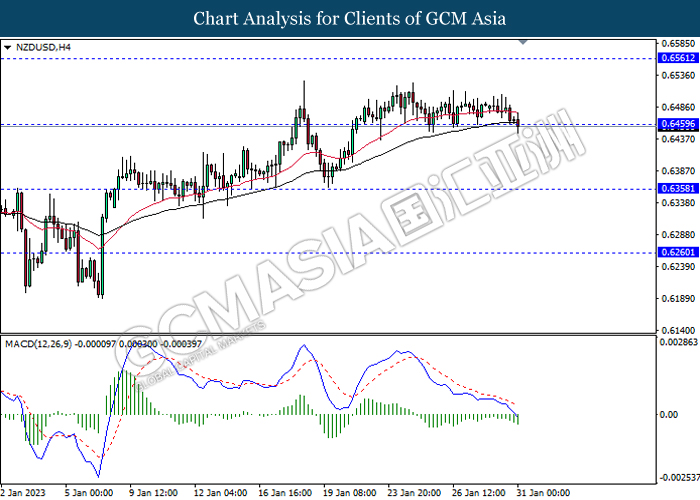The width and height of the screenshot is (700, 500).
Task: Click the 0.65360 price axis value
Action: [679, 75]
